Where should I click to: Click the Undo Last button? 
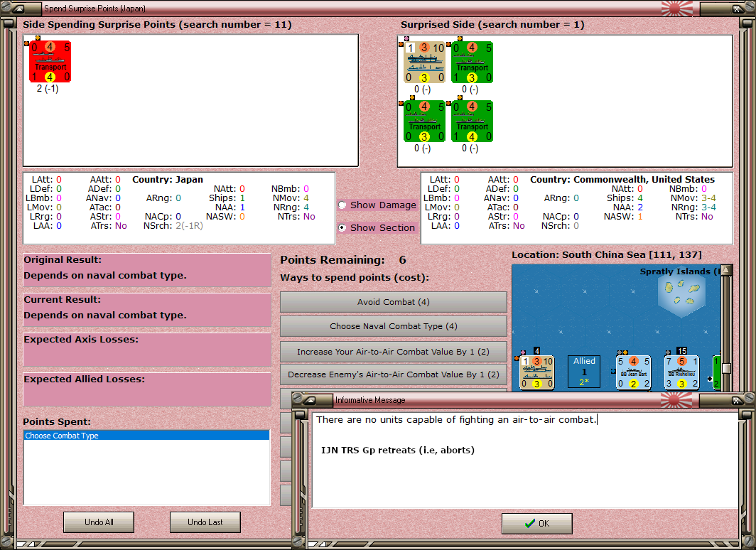205,522
